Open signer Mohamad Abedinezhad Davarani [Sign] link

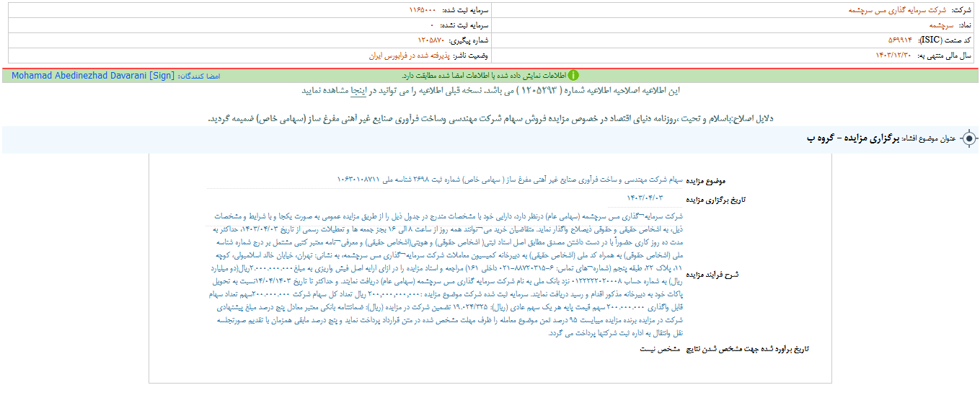click(x=93, y=75)
